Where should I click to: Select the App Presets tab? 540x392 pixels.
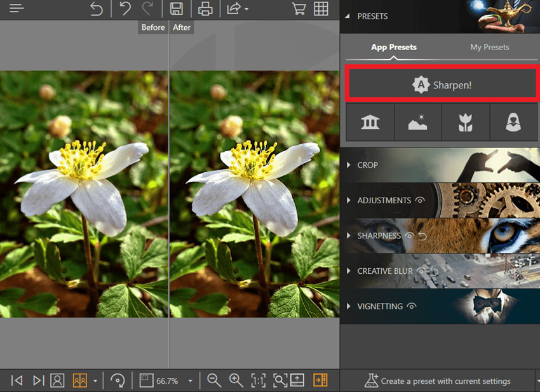click(x=394, y=47)
